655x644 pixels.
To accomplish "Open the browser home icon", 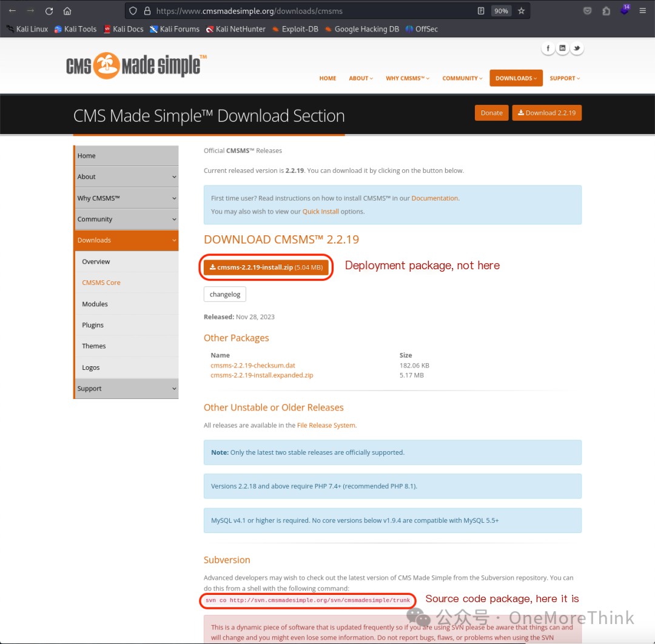I will click(67, 11).
